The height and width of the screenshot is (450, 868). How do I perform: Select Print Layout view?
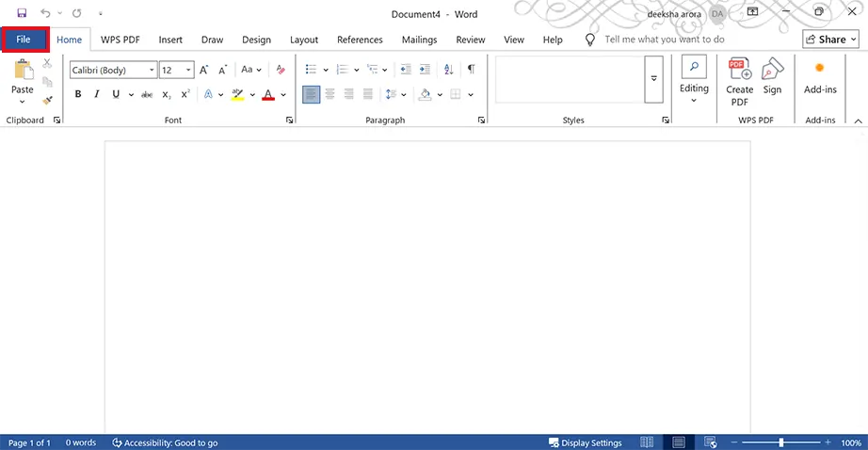tap(679, 442)
